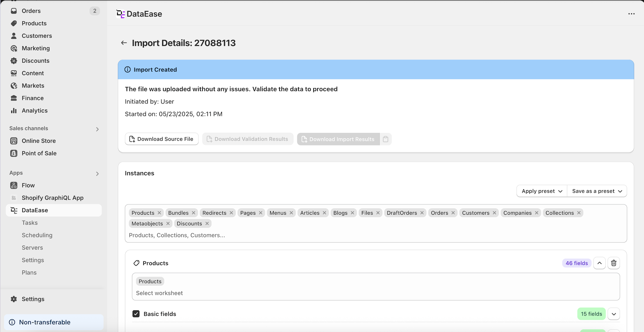
Task: Remove the DraftOrders tag
Action: (x=422, y=213)
